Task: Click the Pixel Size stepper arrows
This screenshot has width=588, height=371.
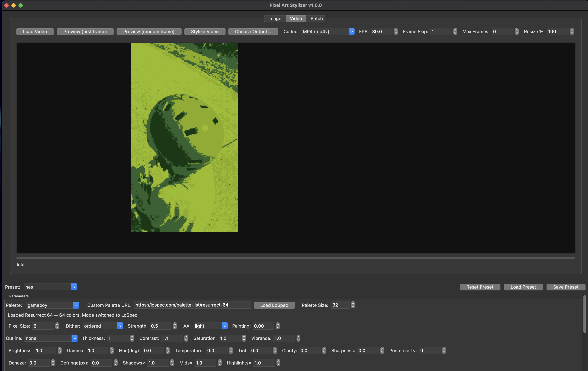Action: (57, 326)
